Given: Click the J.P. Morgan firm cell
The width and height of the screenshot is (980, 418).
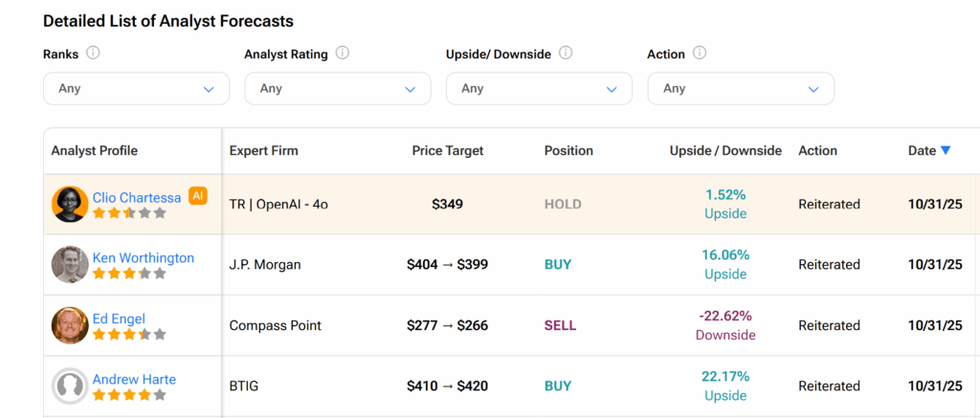Looking at the screenshot, I should tap(265, 265).
